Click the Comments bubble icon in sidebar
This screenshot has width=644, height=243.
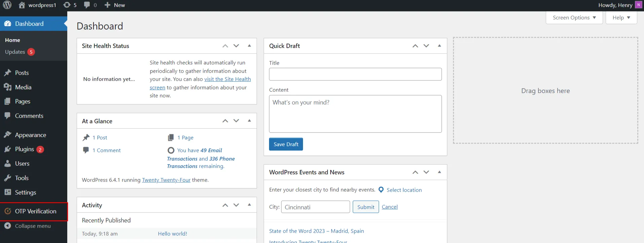7,116
